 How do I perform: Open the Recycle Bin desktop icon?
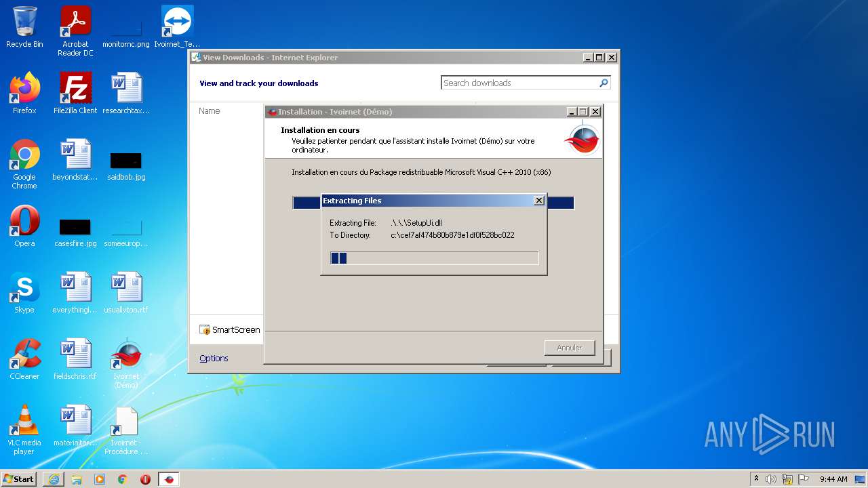pyautogui.click(x=24, y=27)
